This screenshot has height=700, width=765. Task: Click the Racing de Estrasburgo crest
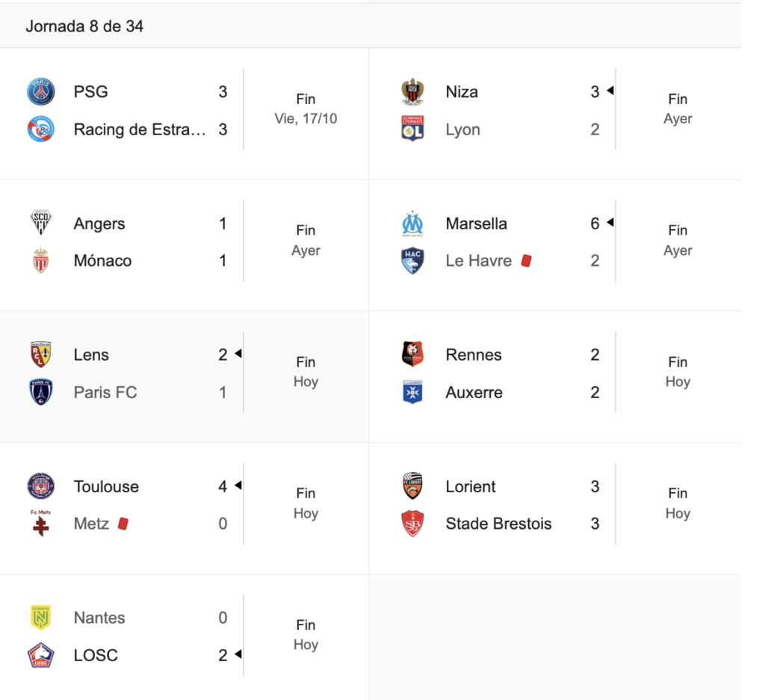coord(41,129)
